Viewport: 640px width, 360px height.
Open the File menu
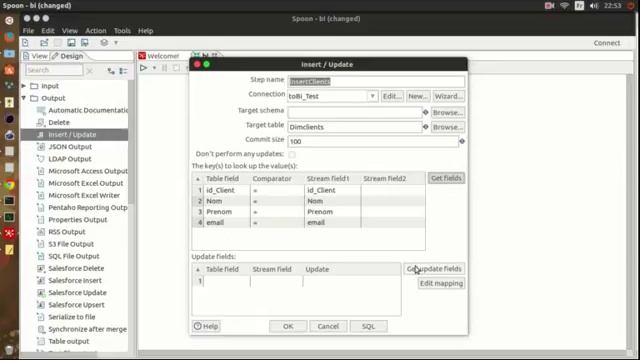click(29, 31)
